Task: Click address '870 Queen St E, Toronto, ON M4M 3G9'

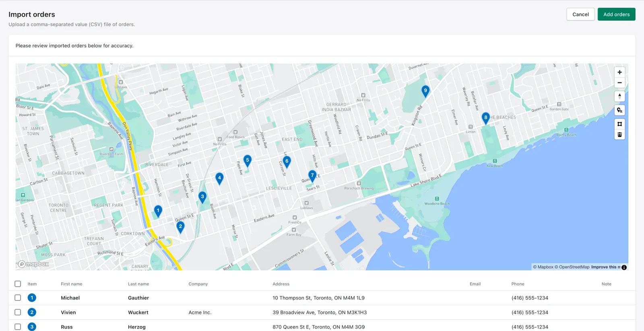Action: [x=318, y=327]
